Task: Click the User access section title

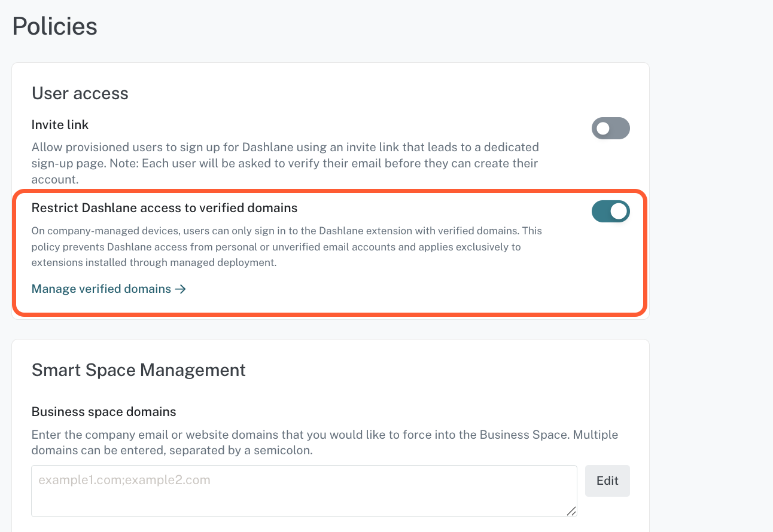Action: (80, 93)
